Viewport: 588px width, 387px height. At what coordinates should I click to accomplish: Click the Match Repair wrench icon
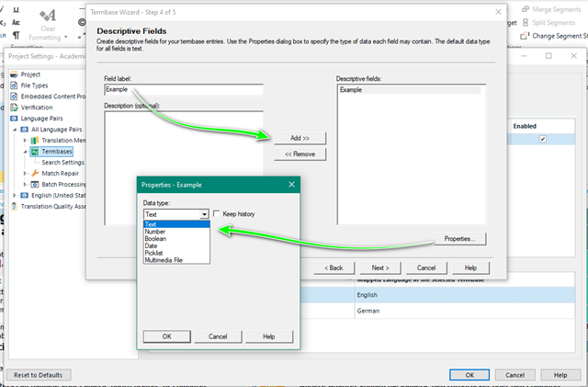35,173
